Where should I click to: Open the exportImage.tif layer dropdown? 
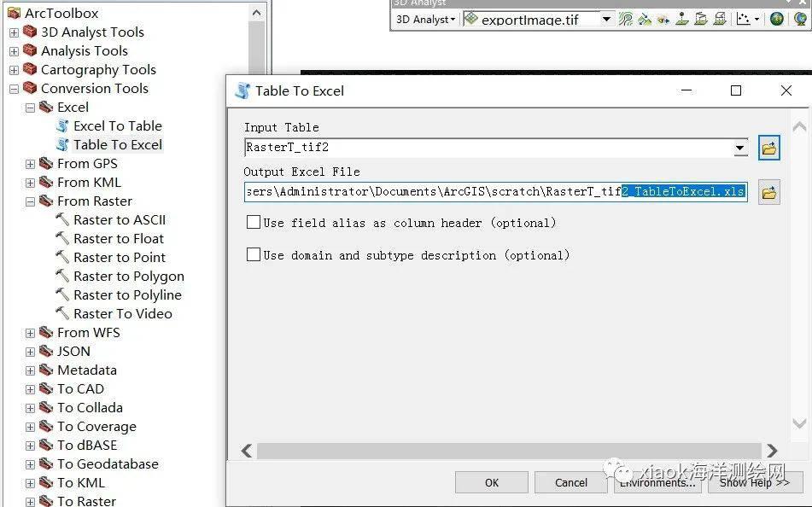coord(606,19)
